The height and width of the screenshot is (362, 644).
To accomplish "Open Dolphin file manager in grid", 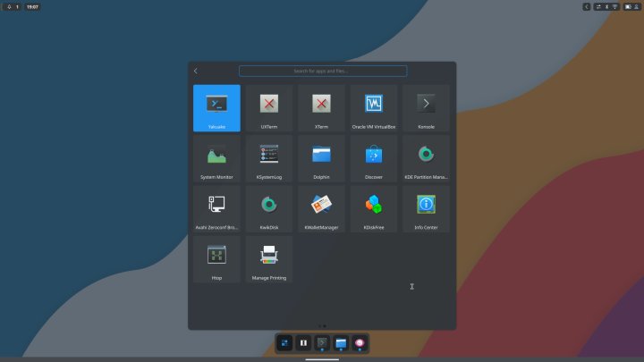I will coord(321,158).
